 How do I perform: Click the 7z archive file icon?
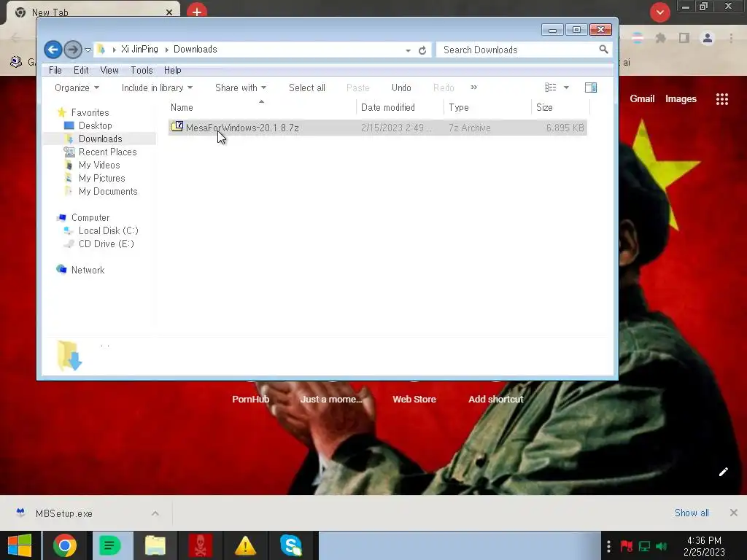tap(177, 127)
